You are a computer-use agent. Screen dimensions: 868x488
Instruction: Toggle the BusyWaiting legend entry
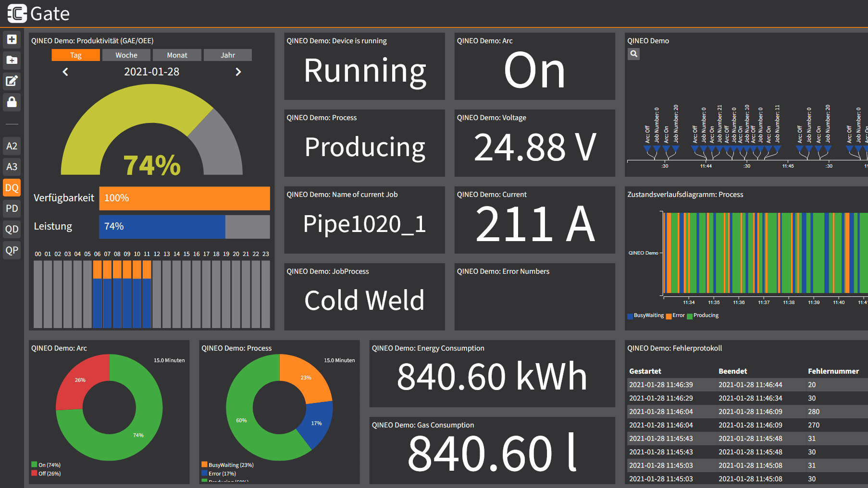click(x=646, y=316)
